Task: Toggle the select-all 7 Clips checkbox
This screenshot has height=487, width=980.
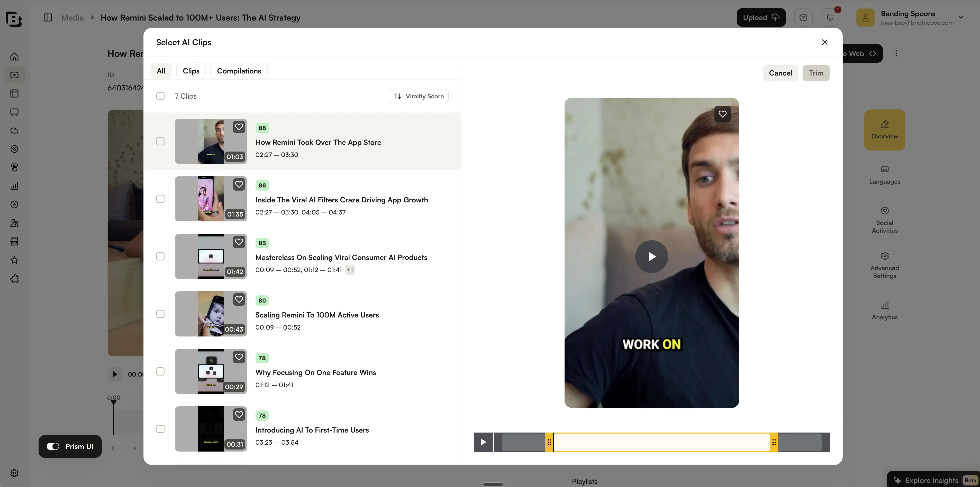Action: [160, 96]
